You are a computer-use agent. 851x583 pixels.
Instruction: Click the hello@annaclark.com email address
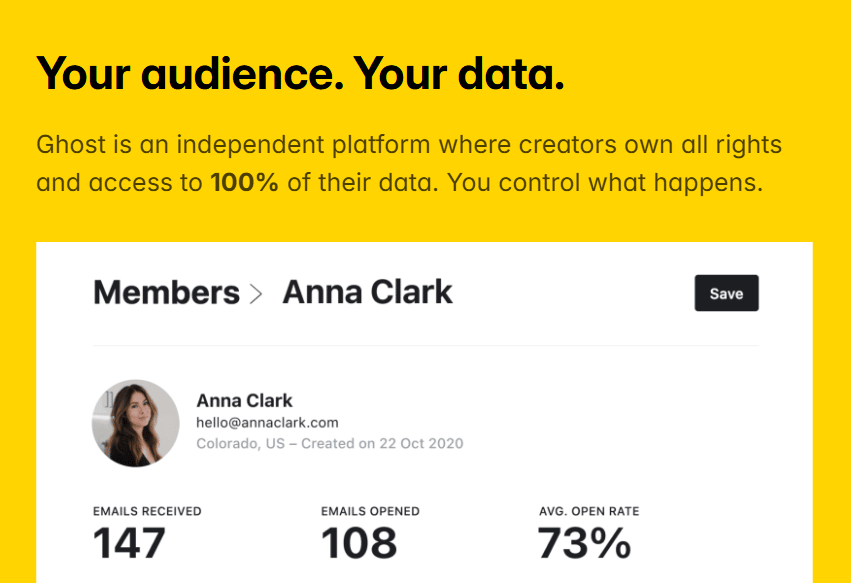[x=267, y=422]
